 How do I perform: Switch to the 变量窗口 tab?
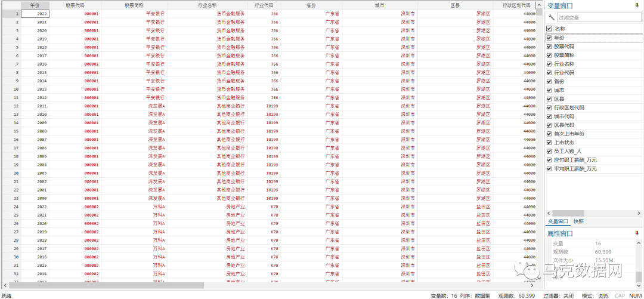click(x=558, y=221)
